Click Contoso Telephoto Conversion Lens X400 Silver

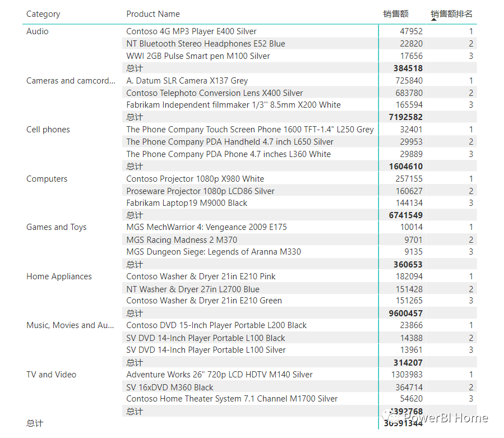pyautogui.click(x=214, y=93)
